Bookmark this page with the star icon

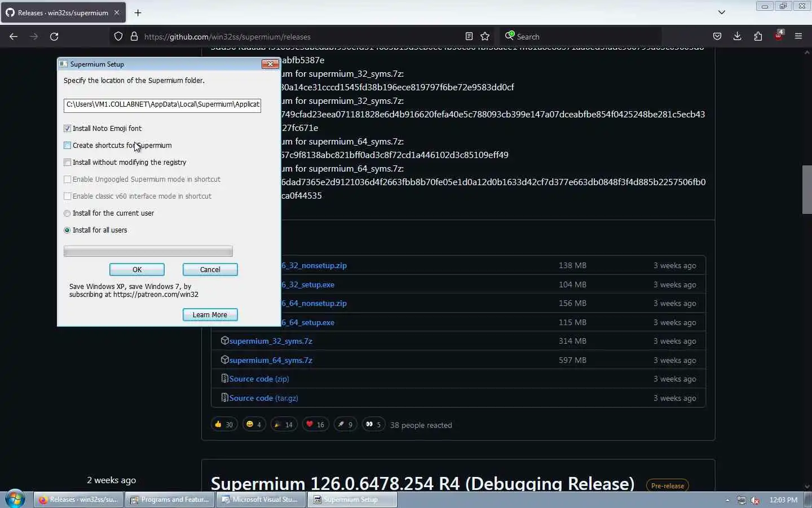coord(485,37)
